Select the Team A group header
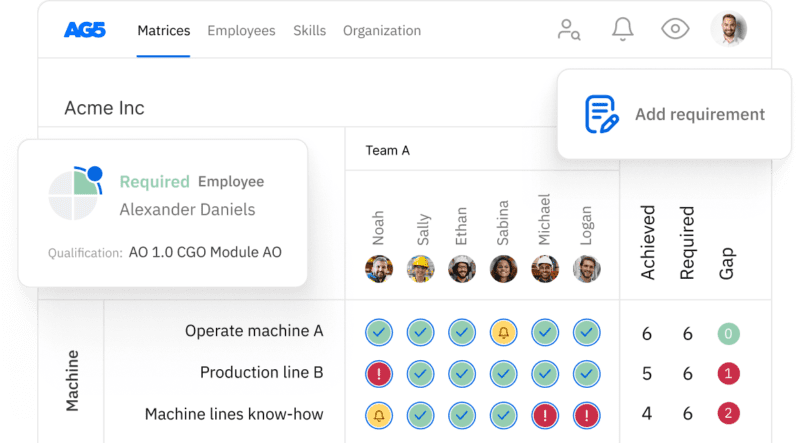 click(x=387, y=150)
